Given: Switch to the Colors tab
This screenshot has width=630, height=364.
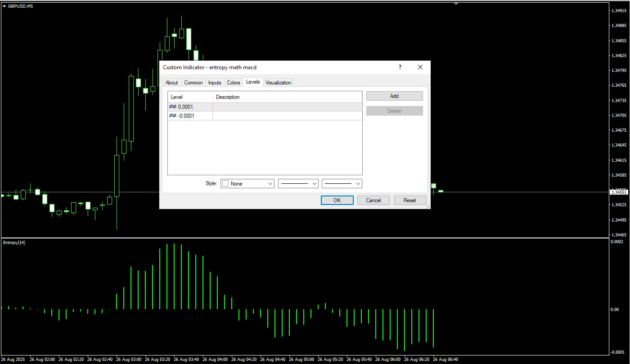Looking at the screenshot, I should (x=234, y=83).
